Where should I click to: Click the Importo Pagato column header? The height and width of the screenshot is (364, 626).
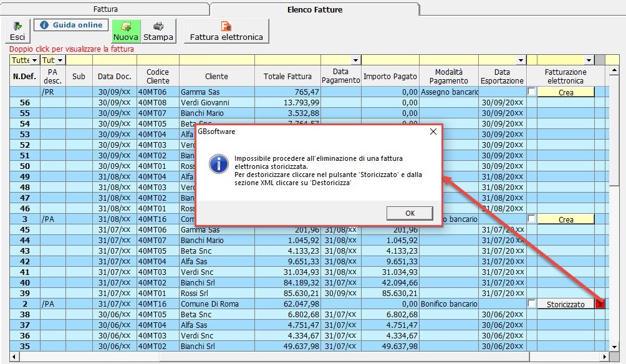[x=390, y=76]
